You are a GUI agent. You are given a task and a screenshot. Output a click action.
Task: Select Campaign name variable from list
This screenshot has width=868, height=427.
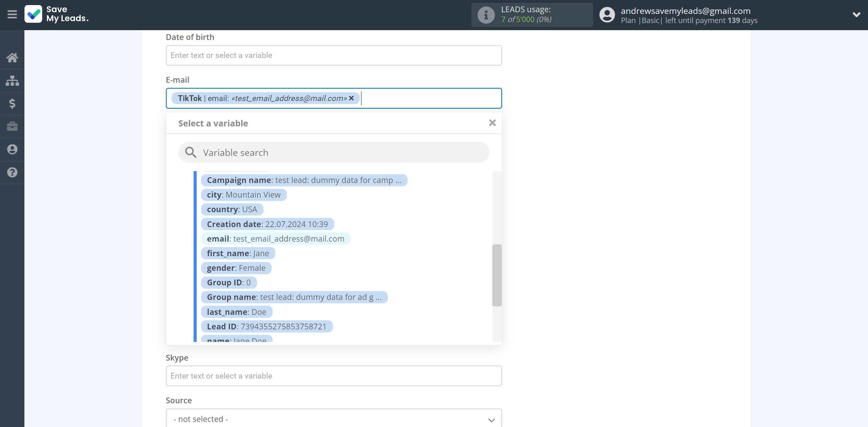coord(304,180)
